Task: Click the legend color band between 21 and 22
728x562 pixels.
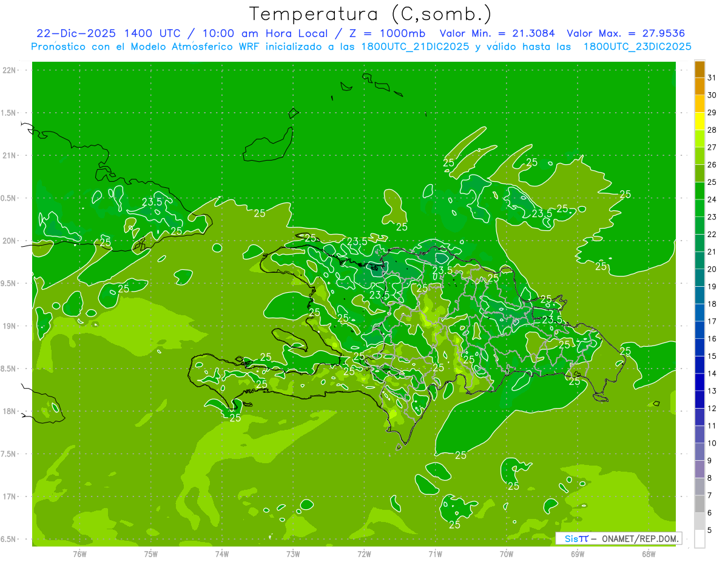Action: pyautogui.click(x=699, y=243)
